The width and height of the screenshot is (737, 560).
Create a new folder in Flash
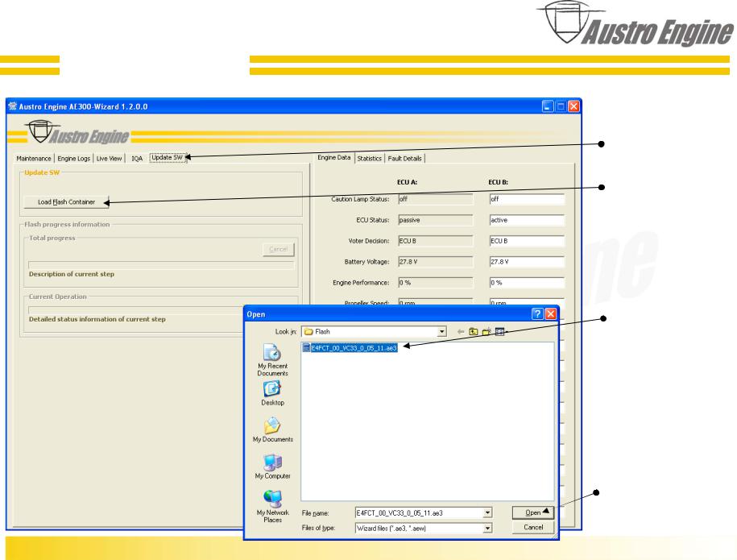(487, 331)
